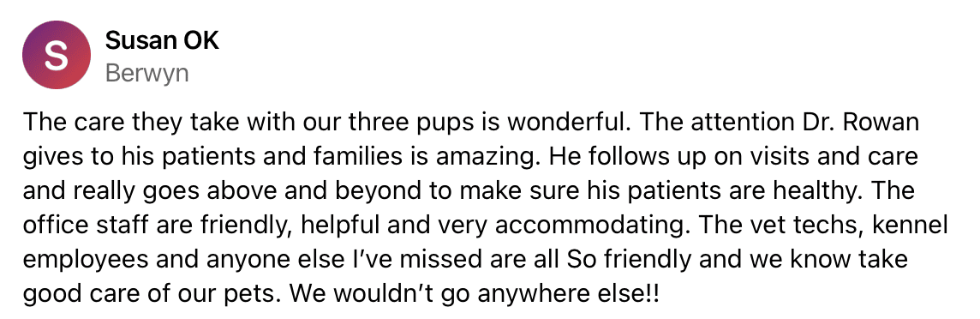980x319 pixels.
Task: Select the phrase "patients and families"
Action: tap(263, 157)
